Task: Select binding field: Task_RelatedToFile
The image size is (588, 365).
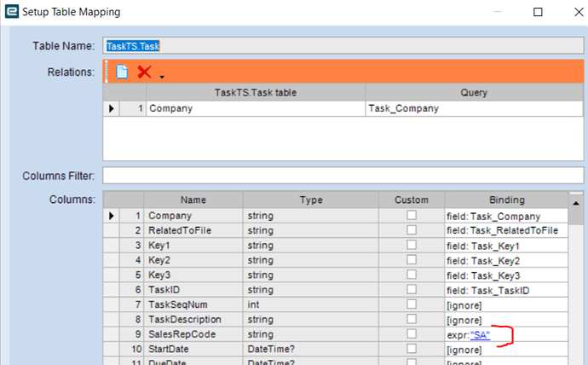Action: click(x=507, y=230)
